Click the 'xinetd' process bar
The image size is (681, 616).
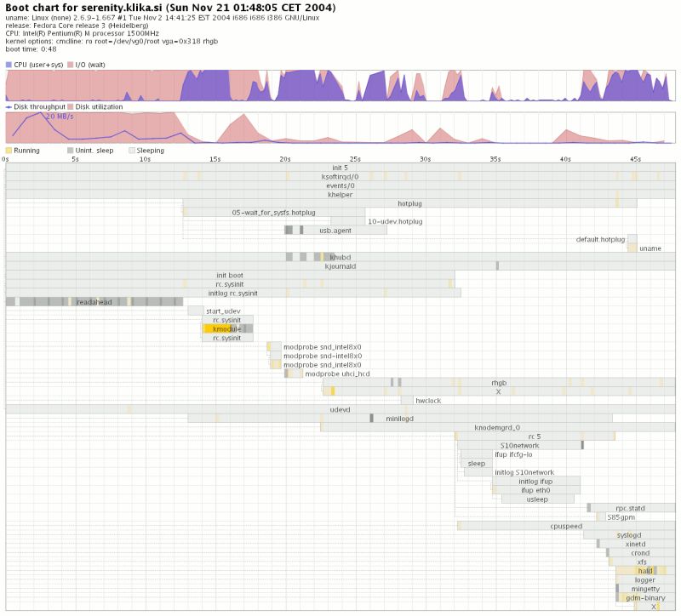coord(636,545)
